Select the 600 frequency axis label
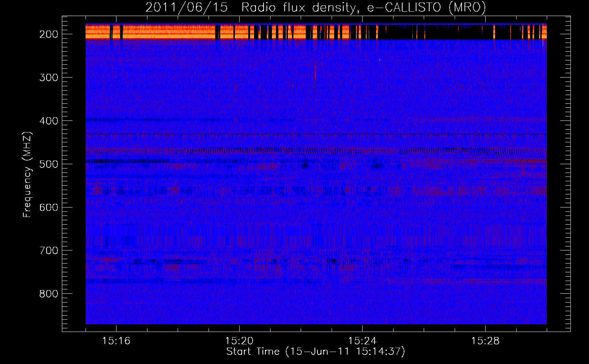This screenshot has height=364, width=589. tap(49, 207)
